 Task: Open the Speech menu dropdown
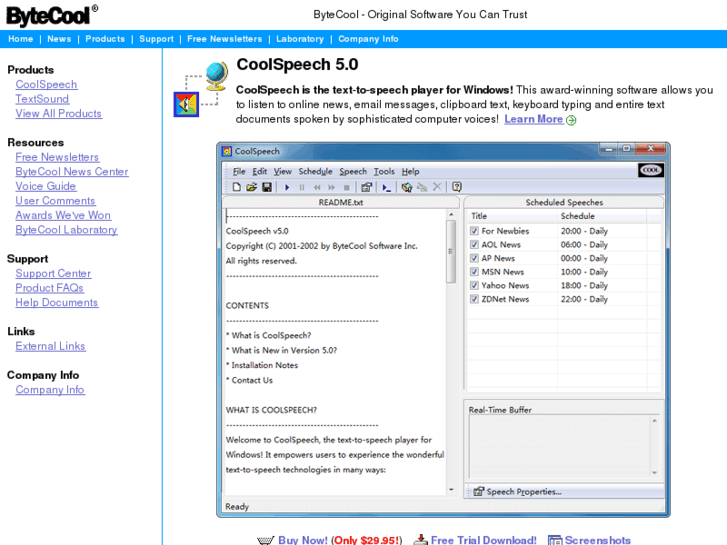(x=353, y=171)
